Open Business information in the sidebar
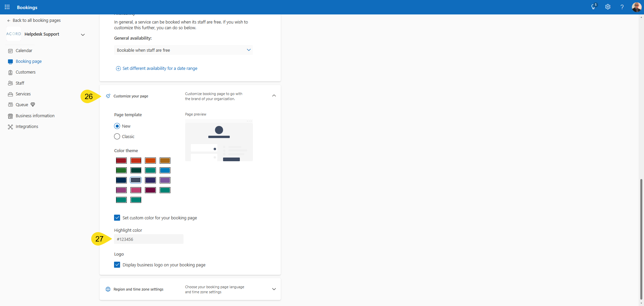The width and height of the screenshot is (644, 306). pyautogui.click(x=35, y=116)
